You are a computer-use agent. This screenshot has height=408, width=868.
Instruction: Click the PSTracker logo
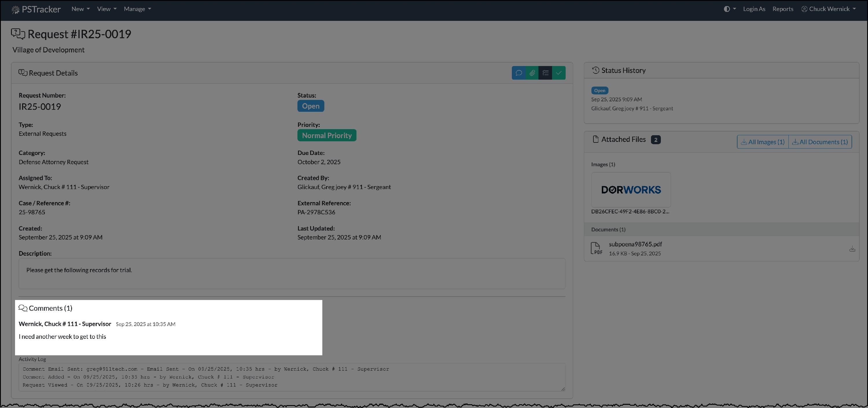pyautogui.click(x=36, y=9)
